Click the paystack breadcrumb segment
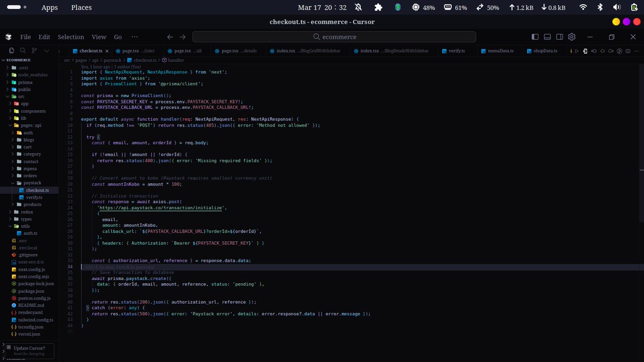 [x=113, y=60]
